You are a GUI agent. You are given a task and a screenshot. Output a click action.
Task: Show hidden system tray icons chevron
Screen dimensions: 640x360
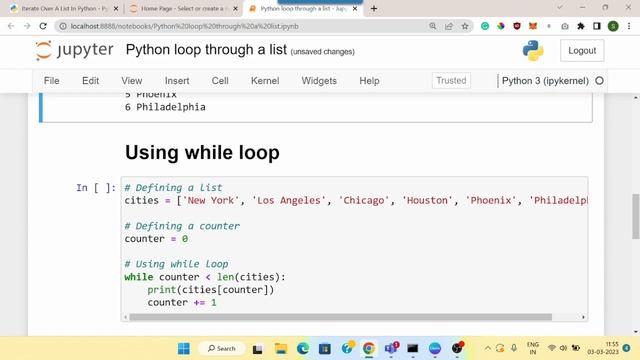coord(488,348)
